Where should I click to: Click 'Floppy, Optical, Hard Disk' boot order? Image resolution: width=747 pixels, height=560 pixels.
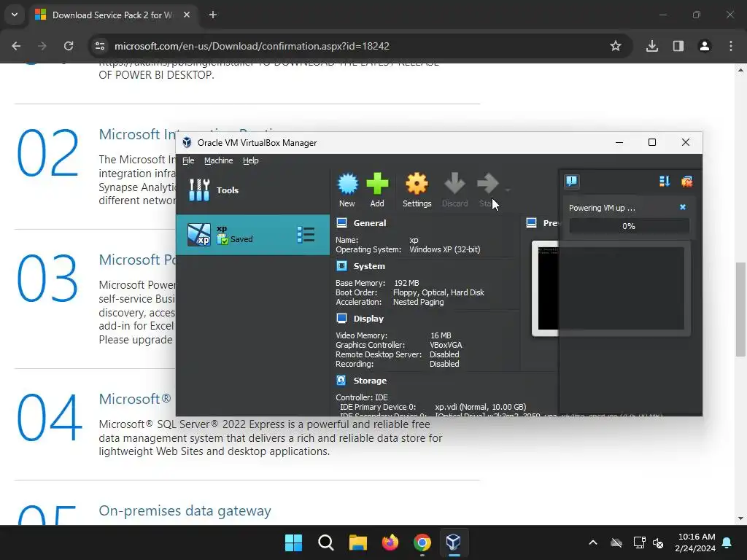pyautogui.click(x=438, y=292)
